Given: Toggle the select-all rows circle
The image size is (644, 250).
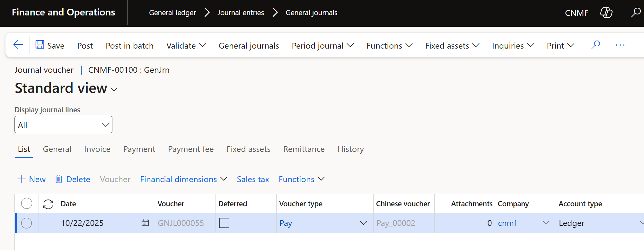Looking at the screenshot, I should 27,203.
